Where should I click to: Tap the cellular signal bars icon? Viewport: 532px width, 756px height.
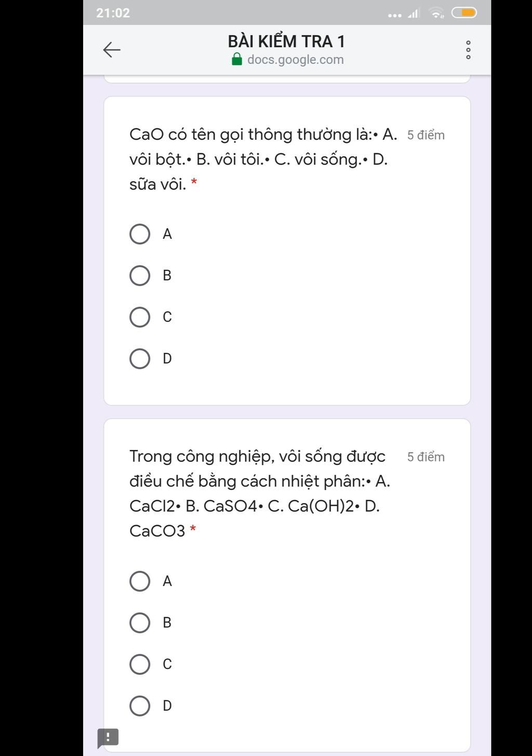(x=414, y=14)
